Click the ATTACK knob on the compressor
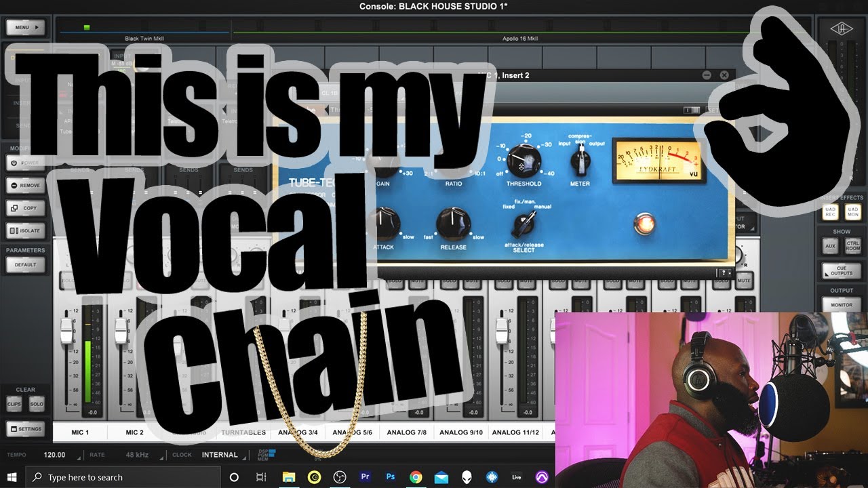 384,224
